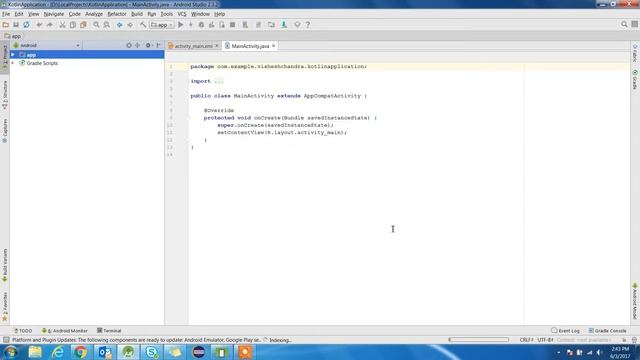Viewport: 640px width, 360px height.
Task: Click the Synchronize refresh icon
Action: click(26, 25)
